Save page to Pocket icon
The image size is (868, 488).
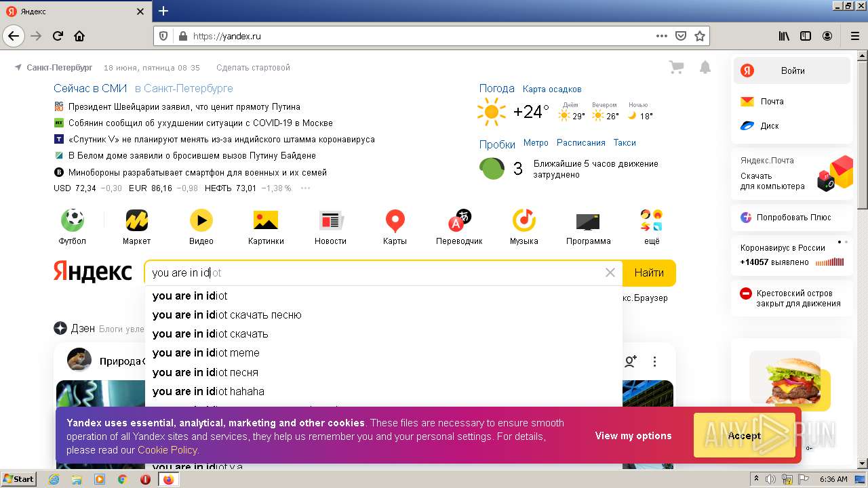[681, 36]
